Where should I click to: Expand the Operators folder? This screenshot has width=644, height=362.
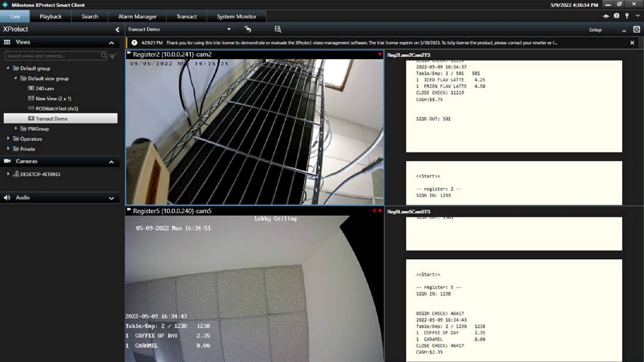coord(8,138)
